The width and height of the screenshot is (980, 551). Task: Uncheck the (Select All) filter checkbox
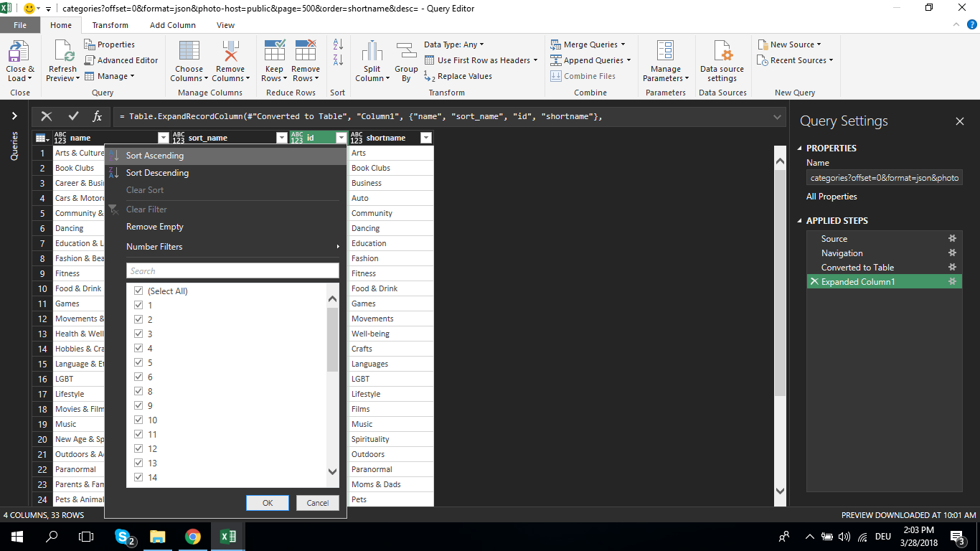[138, 291]
